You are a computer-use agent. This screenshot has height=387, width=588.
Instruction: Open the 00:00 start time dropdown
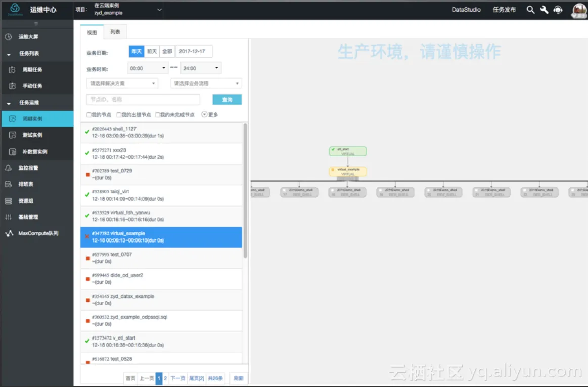pos(148,68)
